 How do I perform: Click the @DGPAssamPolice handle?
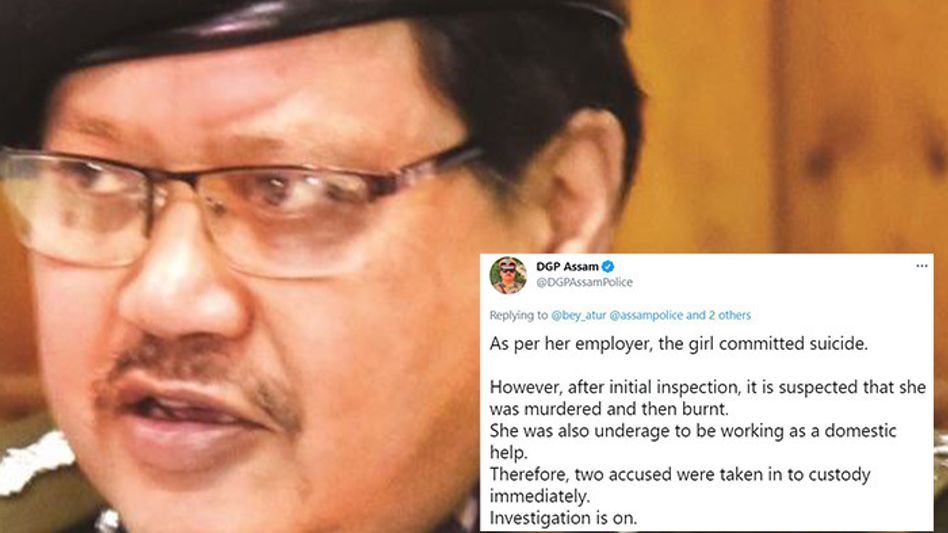584,282
